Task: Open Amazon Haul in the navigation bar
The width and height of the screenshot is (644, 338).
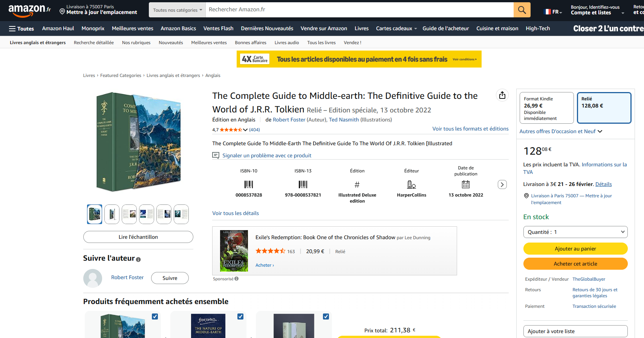Action: 58,28
